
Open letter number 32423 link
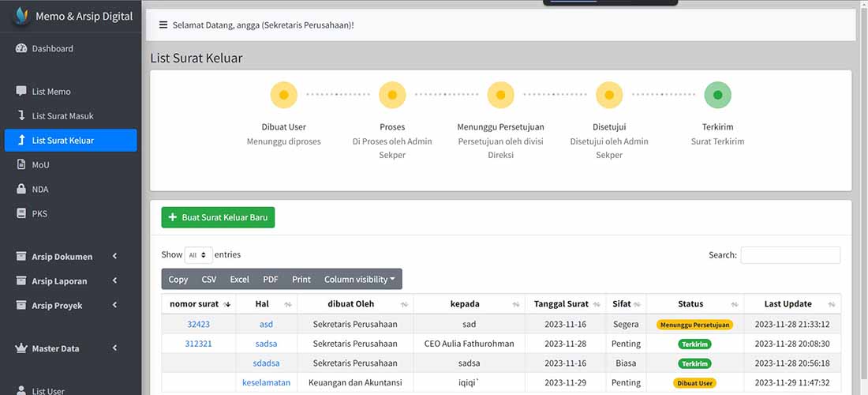point(198,324)
